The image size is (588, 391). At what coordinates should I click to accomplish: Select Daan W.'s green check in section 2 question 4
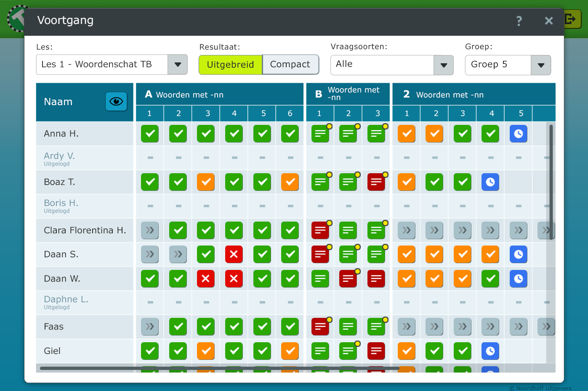(490, 279)
